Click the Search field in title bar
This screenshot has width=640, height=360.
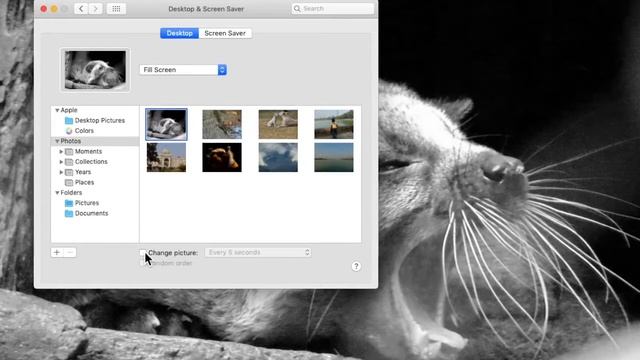333,9
